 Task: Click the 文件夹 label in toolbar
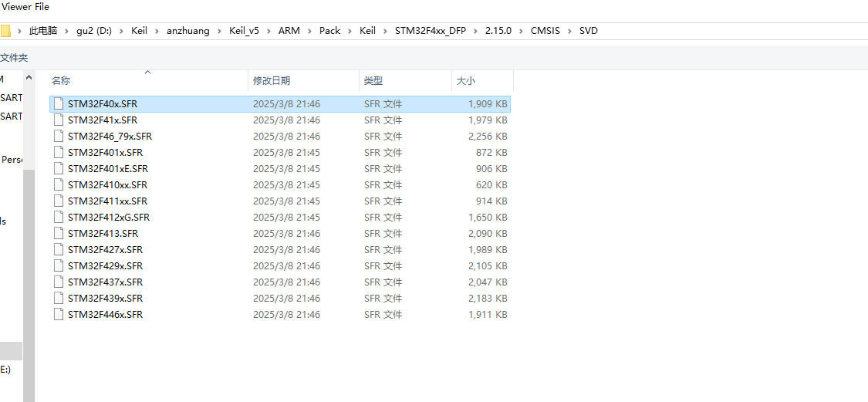click(x=14, y=58)
